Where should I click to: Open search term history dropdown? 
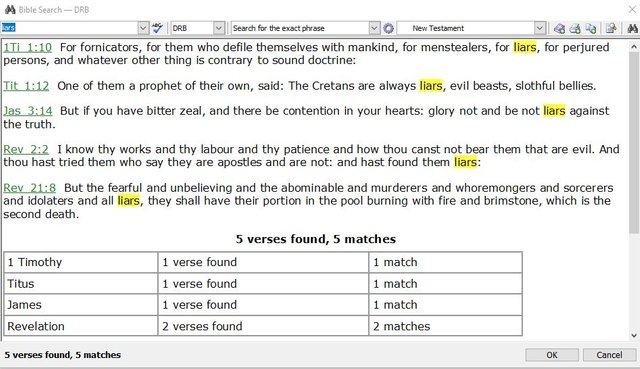143,28
